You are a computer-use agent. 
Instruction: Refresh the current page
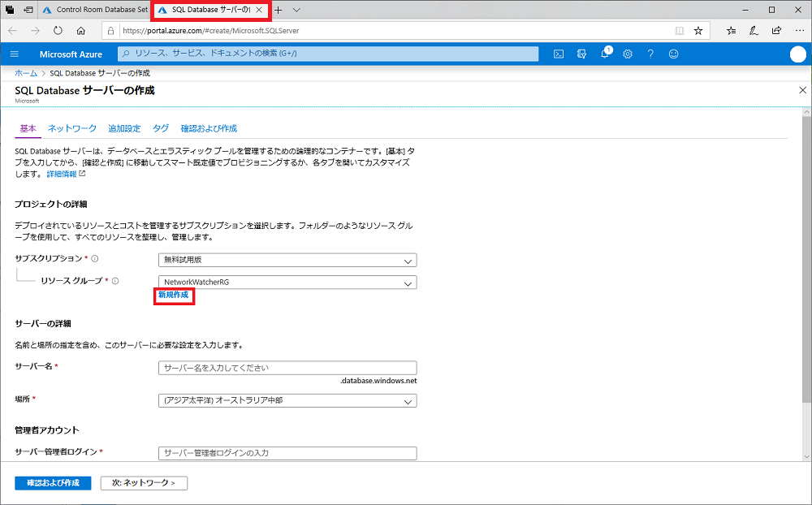(58, 31)
